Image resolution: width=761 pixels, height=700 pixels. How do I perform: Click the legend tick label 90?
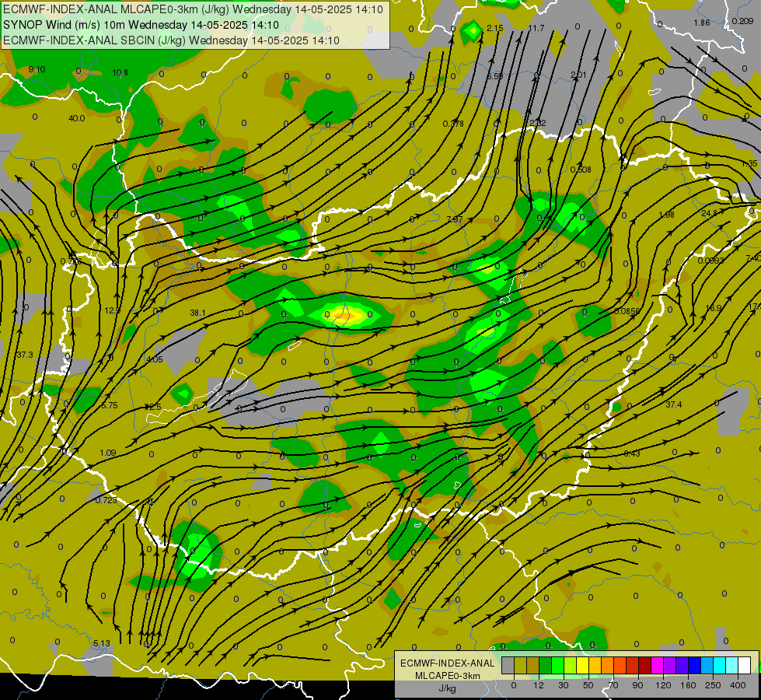click(637, 685)
